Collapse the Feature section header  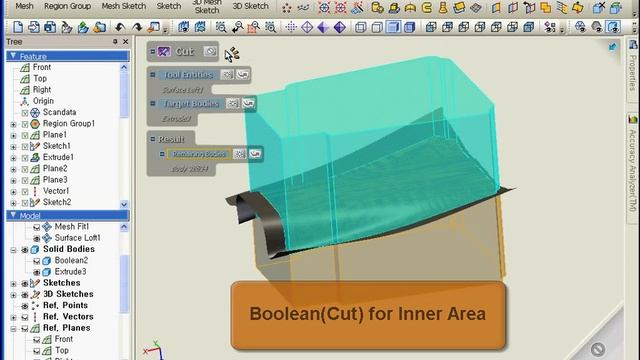[x=13, y=56]
